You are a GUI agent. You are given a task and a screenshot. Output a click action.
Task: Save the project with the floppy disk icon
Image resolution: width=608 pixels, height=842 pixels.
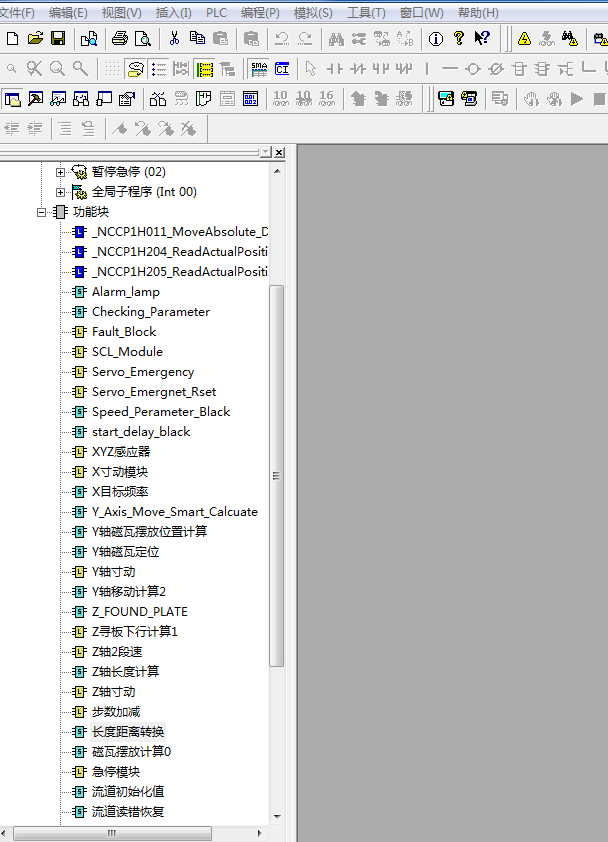(x=58, y=39)
